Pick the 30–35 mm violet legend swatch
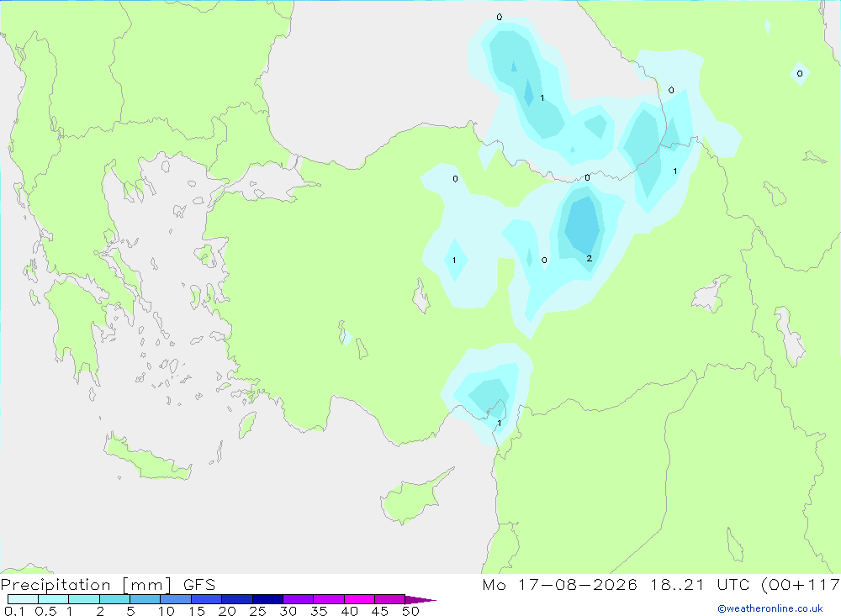Screen dimensions: 841x616 pos(298,599)
